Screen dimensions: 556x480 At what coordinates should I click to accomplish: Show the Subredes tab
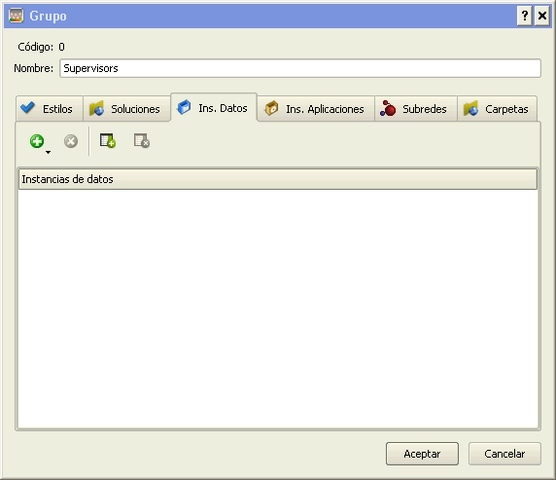pyautogui.click(x=416, y=109)
